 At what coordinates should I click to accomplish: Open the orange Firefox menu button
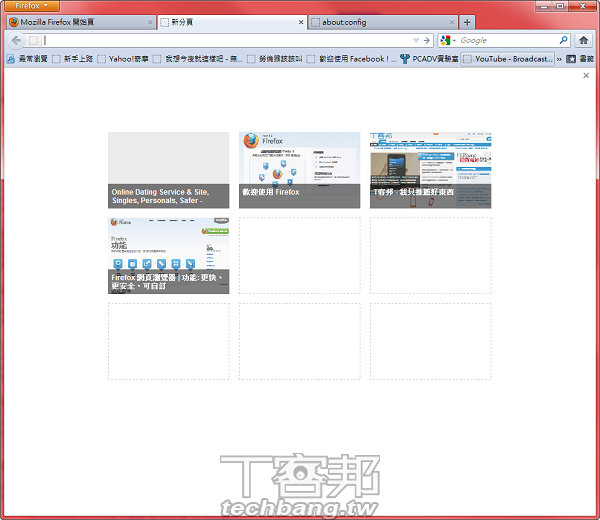(30, 6)
